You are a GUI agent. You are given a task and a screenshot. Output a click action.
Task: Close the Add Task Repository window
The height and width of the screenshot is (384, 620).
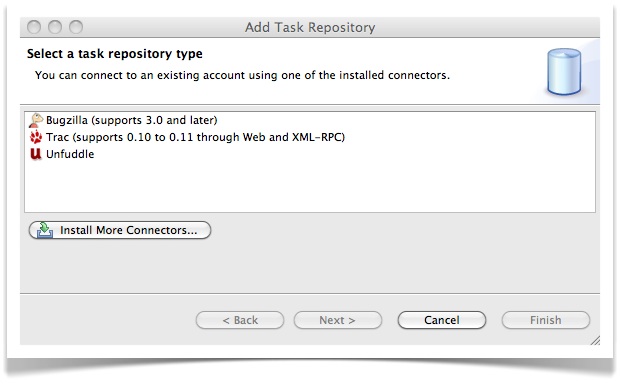tap(34, 27)
